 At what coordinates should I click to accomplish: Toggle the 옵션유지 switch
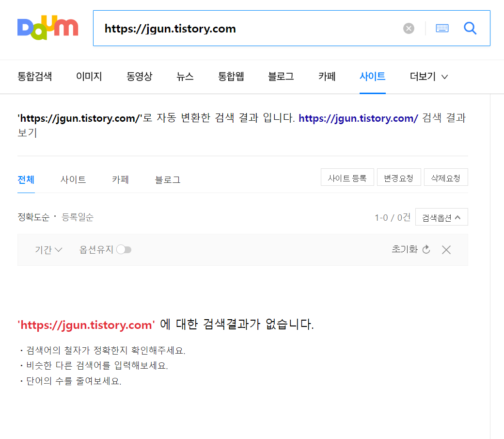[124, 250]
